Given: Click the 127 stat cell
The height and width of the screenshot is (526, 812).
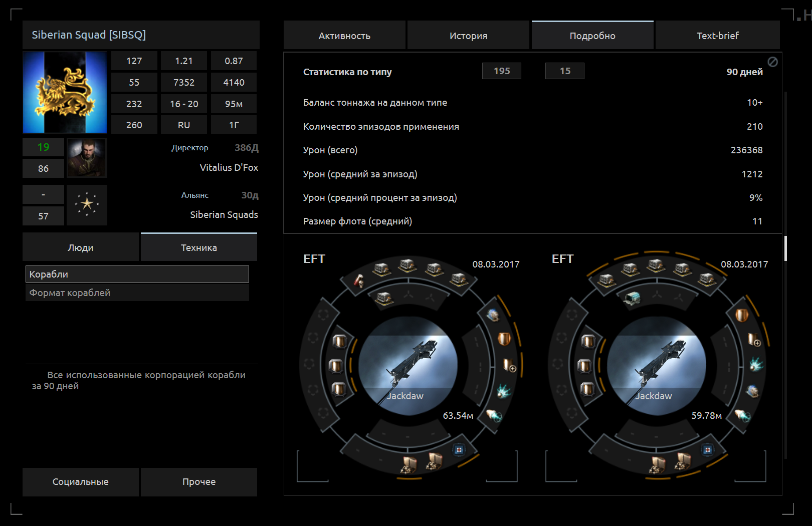Looking at the screenshot, I should pos(134,61).
